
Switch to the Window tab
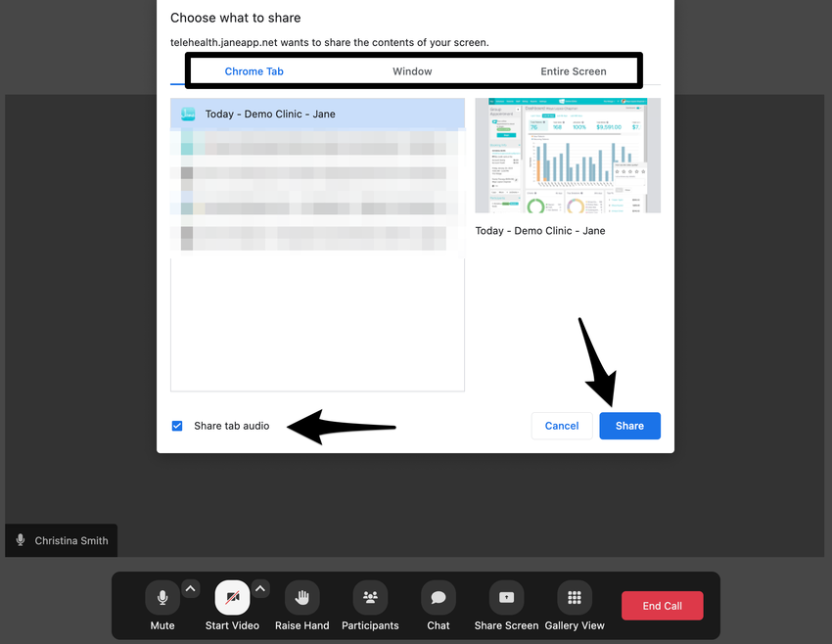[x=412, y=71]
